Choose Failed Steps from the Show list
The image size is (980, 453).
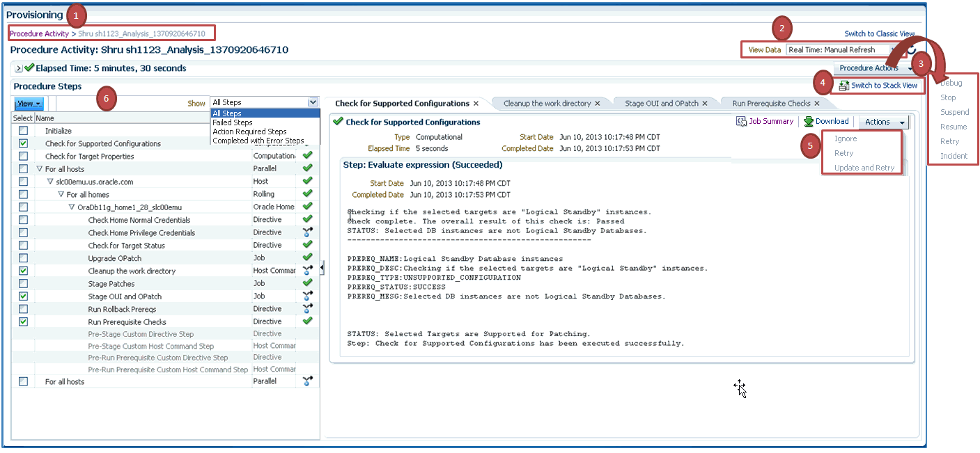(x=232, y=122)
